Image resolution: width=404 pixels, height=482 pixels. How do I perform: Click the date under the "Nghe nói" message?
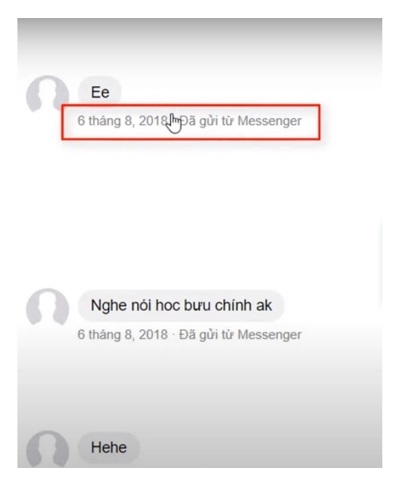(122, 334)
